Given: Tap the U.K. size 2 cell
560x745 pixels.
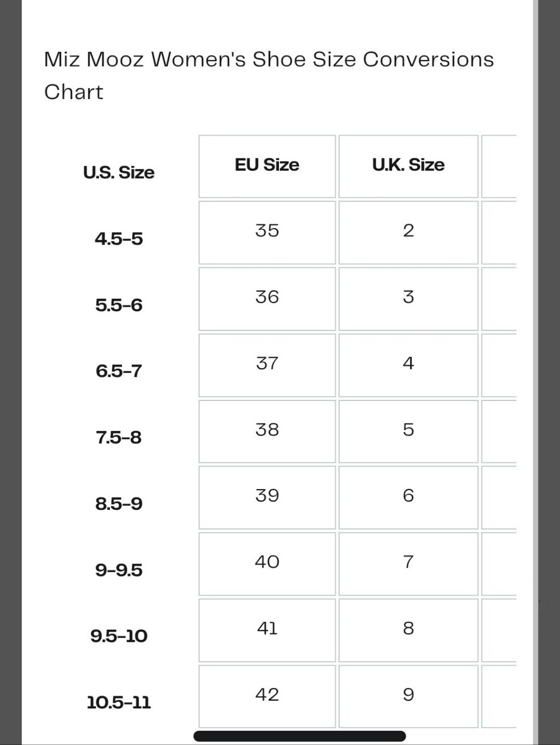Looking at the screenshot, I should tap(408, 232).
